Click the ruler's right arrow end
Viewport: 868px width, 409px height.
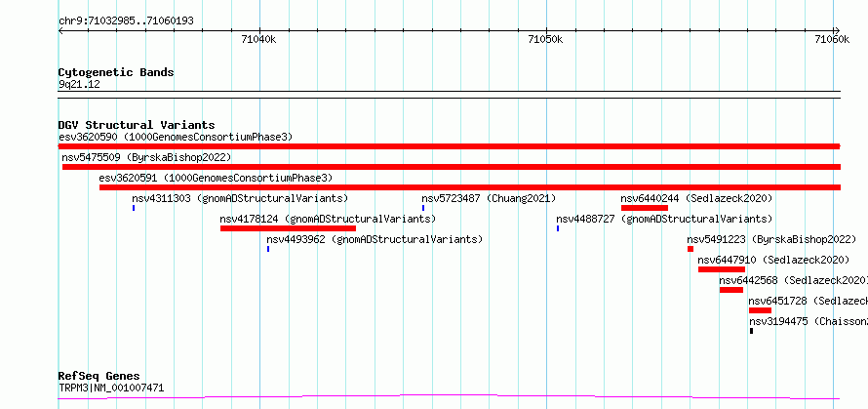(x=837, y=30)
